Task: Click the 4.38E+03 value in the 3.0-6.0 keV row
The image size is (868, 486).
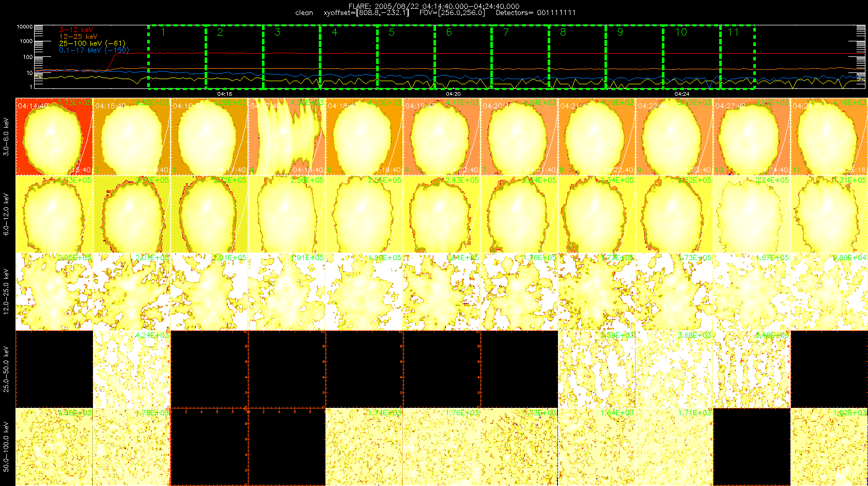Action: pyautogui.click(x=152, y=102)
